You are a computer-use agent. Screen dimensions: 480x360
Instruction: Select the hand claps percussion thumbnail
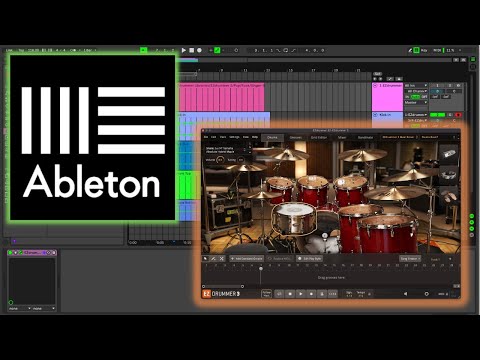coord(449,196)
